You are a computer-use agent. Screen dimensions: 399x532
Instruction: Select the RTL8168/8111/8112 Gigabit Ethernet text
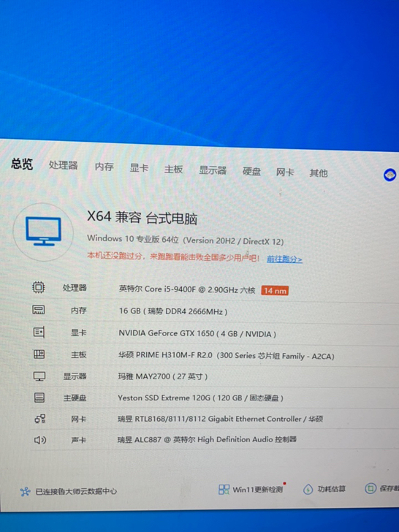pos(220,419)
